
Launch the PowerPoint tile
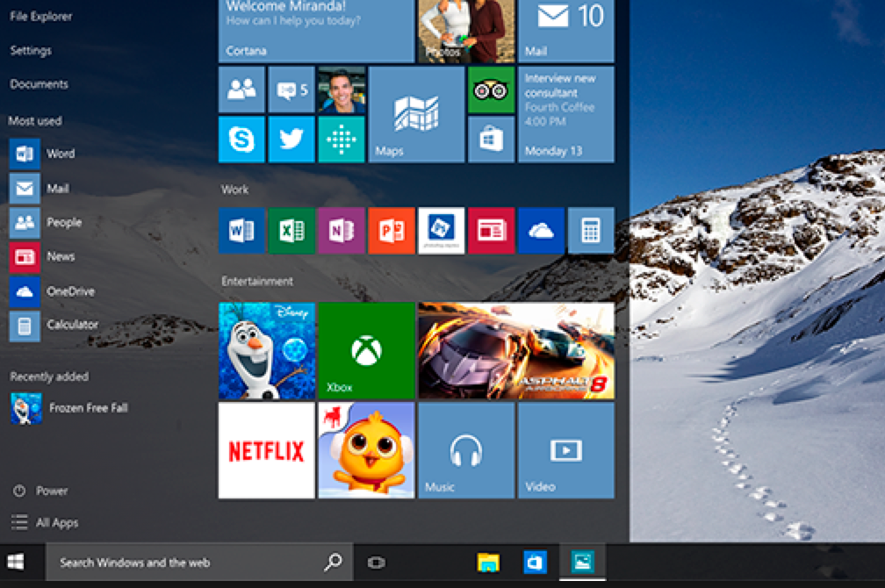pyautogui.click(x=392, y=231)
